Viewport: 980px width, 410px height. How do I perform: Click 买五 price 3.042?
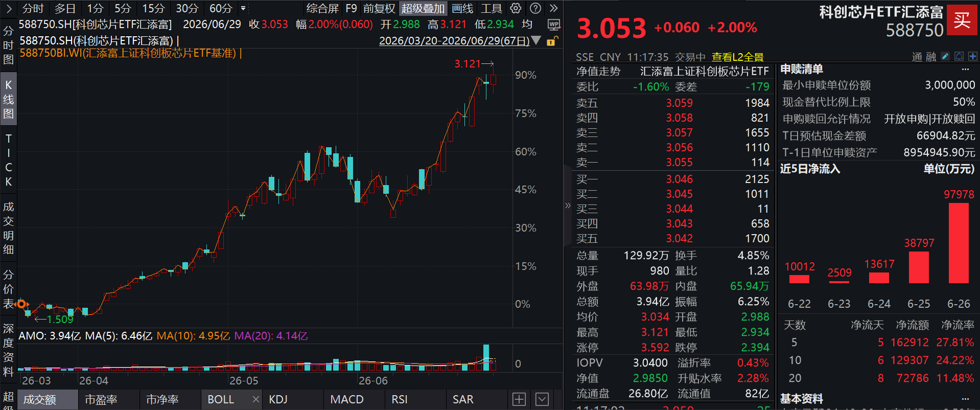coord(679,238)
